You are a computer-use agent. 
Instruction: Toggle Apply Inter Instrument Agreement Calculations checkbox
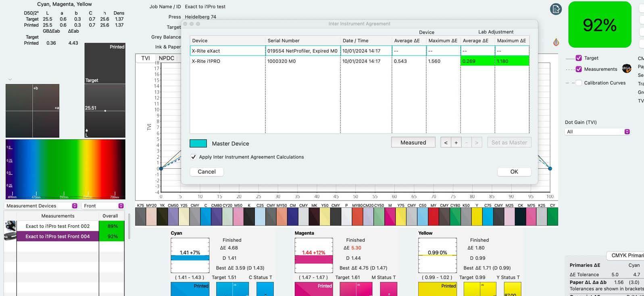click(x=194, y=157)
